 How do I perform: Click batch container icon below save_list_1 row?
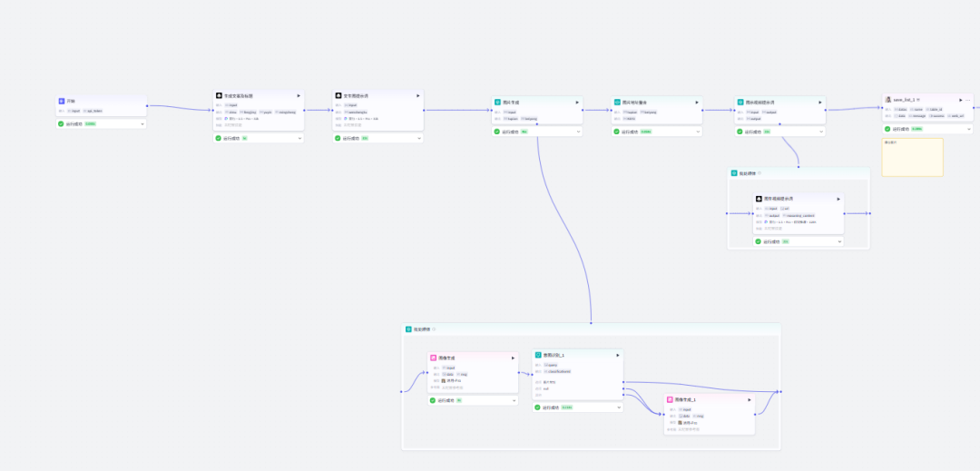734,173
